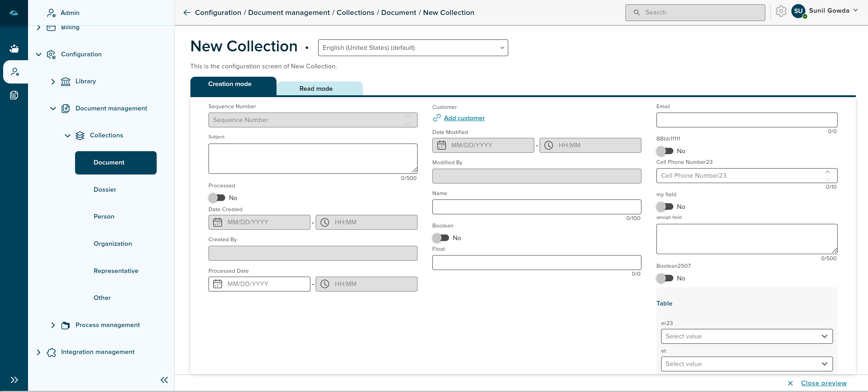Click the back arrow in breadcrumb bar
This screenshot has height=392, width=868.
pyautogui.click(x=187, y=12)
